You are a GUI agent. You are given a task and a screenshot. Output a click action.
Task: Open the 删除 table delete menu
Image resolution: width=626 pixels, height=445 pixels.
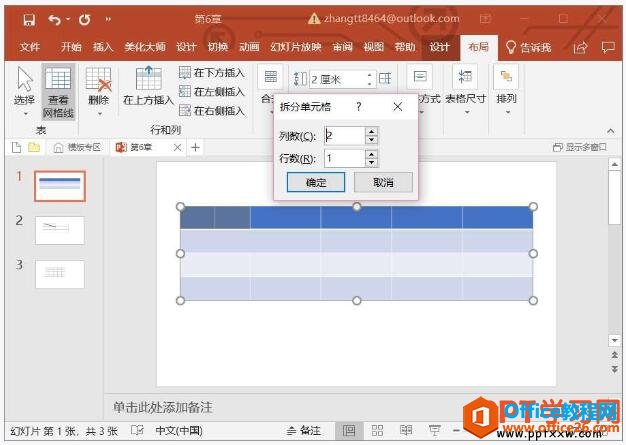tap(99, 91)
